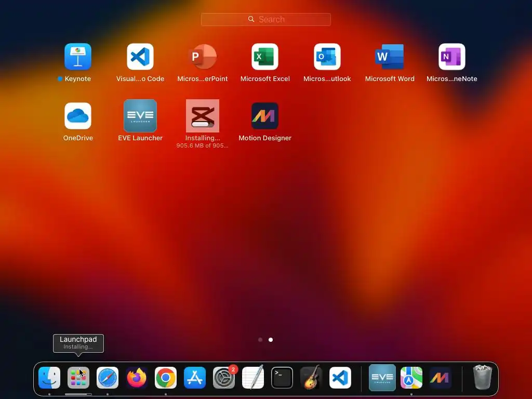Image resolution: width=532 pixels, height=399 pixels.
Task: Open Visual Studio Code in Dock
Action: (x=340, y=378)
